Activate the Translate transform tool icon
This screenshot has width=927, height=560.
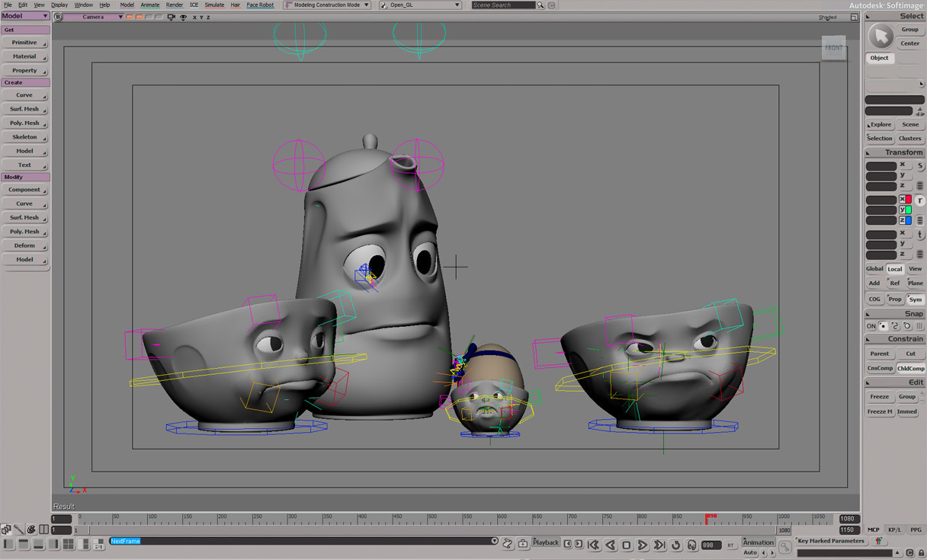tap(920, 234)
